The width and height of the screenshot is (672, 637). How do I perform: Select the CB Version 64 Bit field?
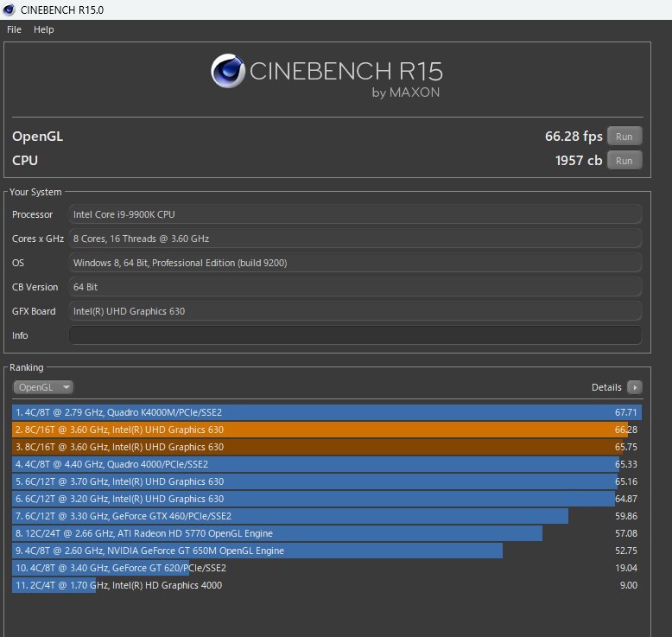354,287
